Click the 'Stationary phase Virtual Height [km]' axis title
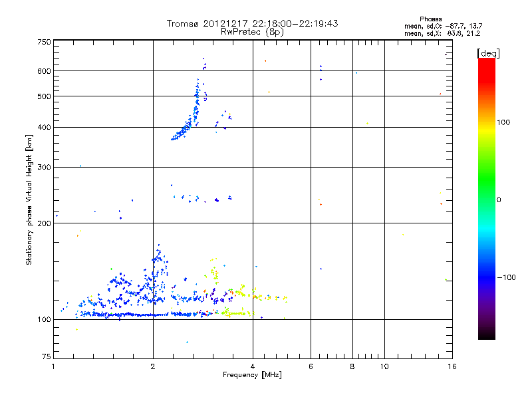The width and height of the screenshot is (532, 399). click(29, 200)
